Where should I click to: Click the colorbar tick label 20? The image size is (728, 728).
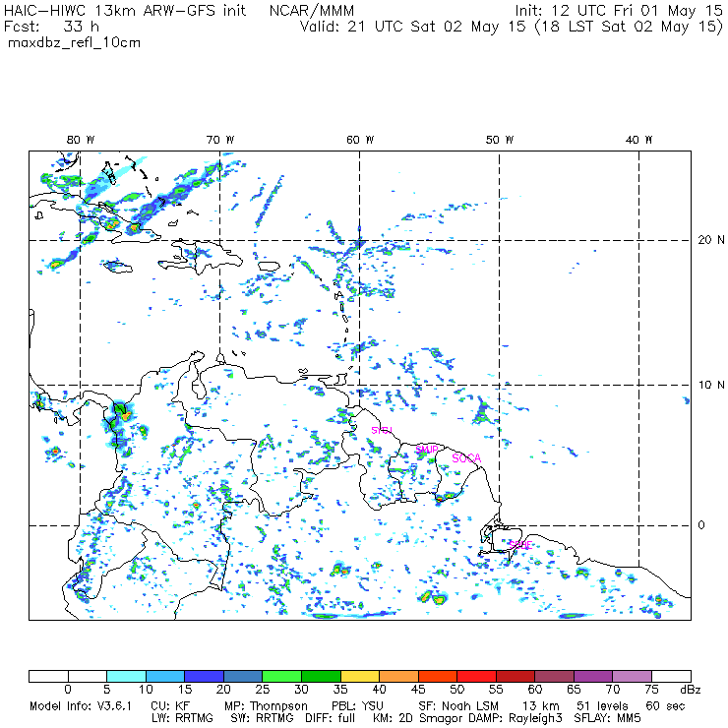(x=223, y=690)
